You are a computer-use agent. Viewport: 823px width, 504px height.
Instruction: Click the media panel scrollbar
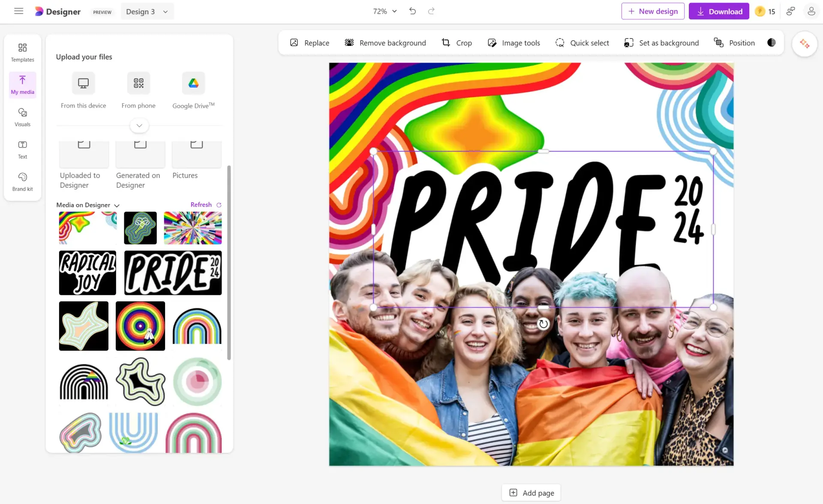(x=229, y=262)
